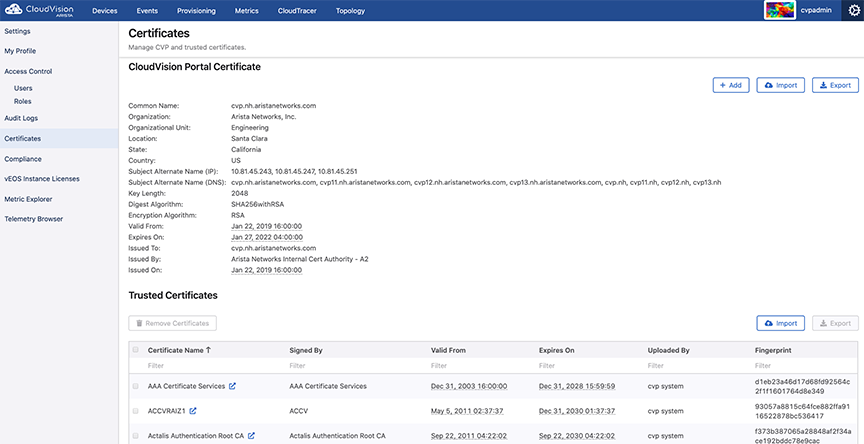Select the AAA Certificate Services checkbox
This screenshot has width=864, height=444.
tap(136, 386)
